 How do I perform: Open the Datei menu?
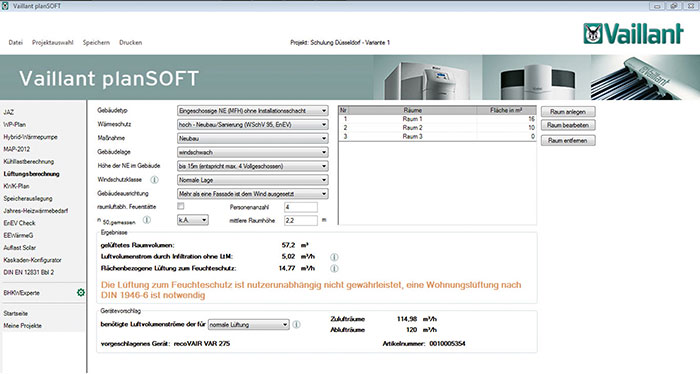pyautogui.click(x=16, y=42)
